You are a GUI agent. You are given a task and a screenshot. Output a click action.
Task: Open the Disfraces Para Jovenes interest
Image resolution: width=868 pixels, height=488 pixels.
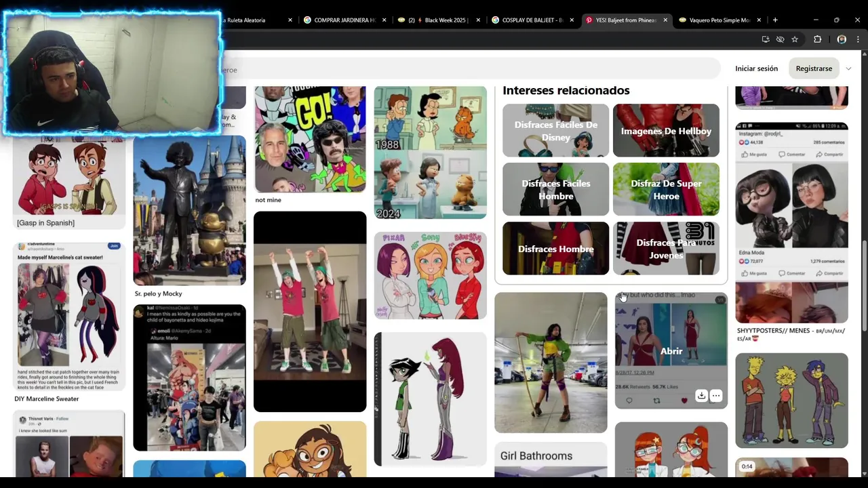[666, 248]
